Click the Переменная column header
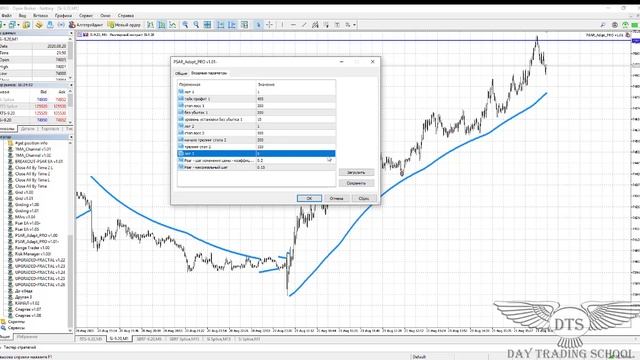640x360 pixels. tap(217, 84)
